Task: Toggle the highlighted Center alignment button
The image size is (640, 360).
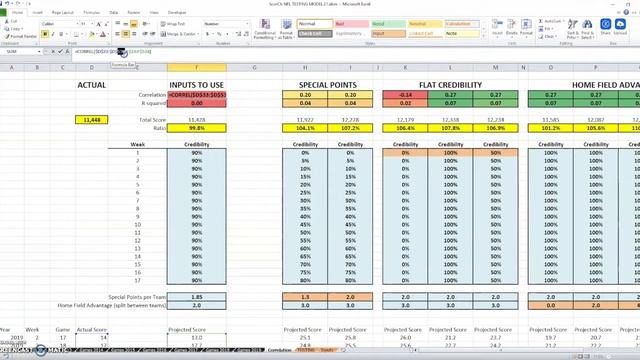Action: [126, 34]
